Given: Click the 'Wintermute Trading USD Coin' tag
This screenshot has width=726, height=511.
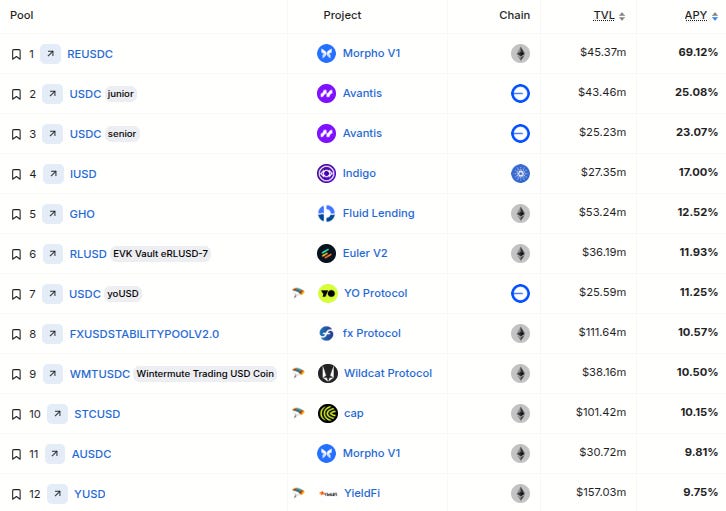Looking at the screenshot, I should (x=205, y=374).
